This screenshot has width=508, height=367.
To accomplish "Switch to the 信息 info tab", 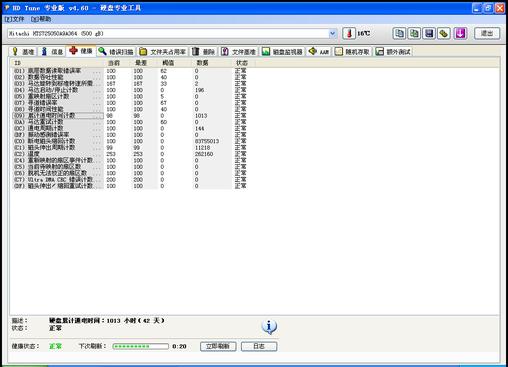I will tap(52, 52).
